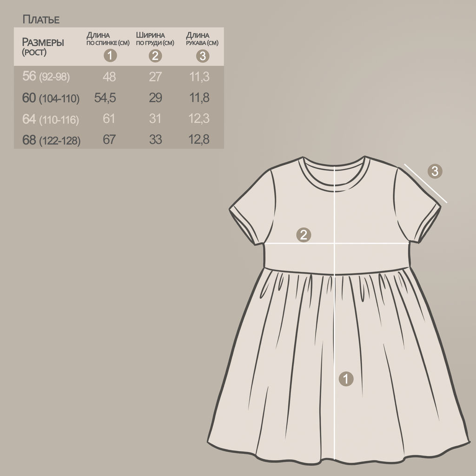Click the "Размеры (рост)" column header
The width and height of the screenshot is (476, 476).
43,46
